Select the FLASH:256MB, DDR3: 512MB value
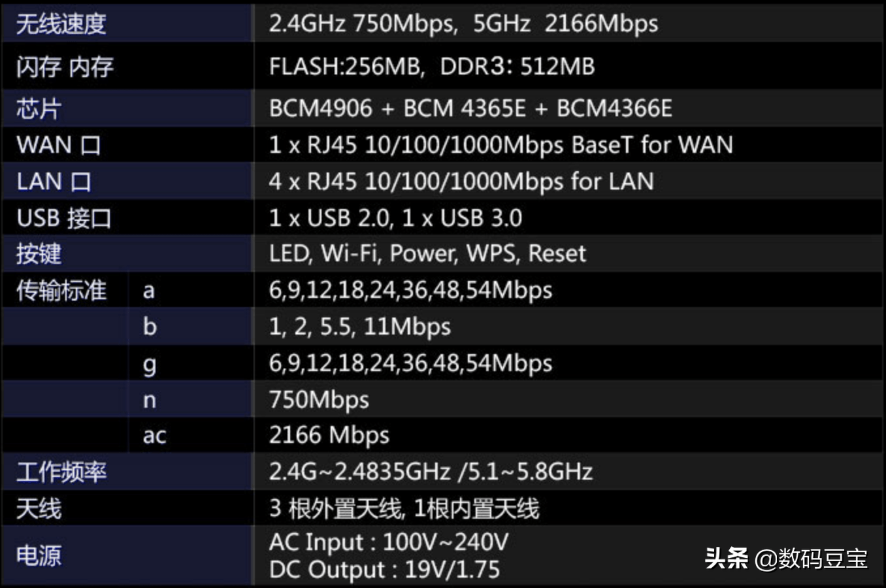Screen dimensions: 886x588 click(432, 67)
